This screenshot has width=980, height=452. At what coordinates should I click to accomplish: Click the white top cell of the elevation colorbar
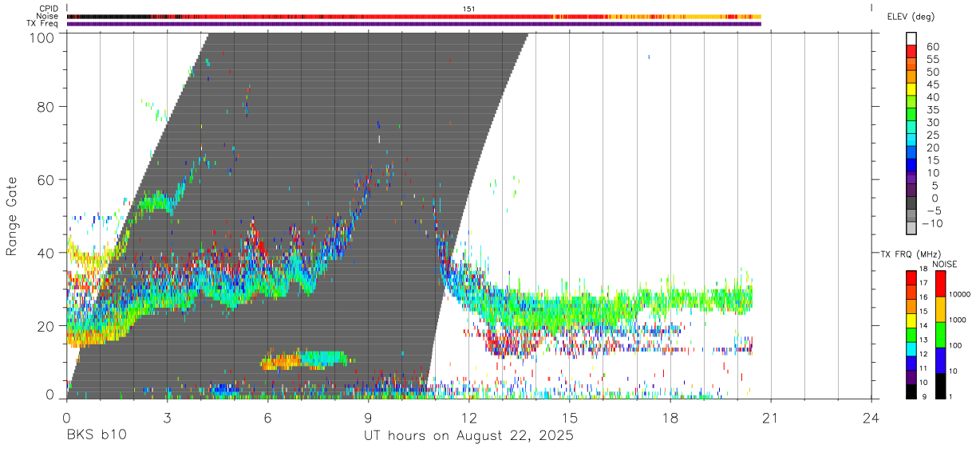click(x=911, y=40)
